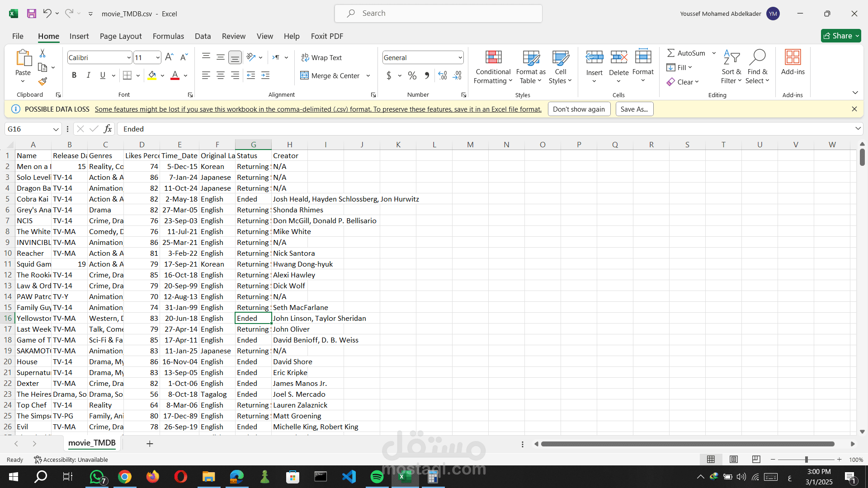Image resolution: width=868 pixels, height=488 pixels.
Task: Switch to Page Layout view in status bar
Action: click(x=733, y=460)
